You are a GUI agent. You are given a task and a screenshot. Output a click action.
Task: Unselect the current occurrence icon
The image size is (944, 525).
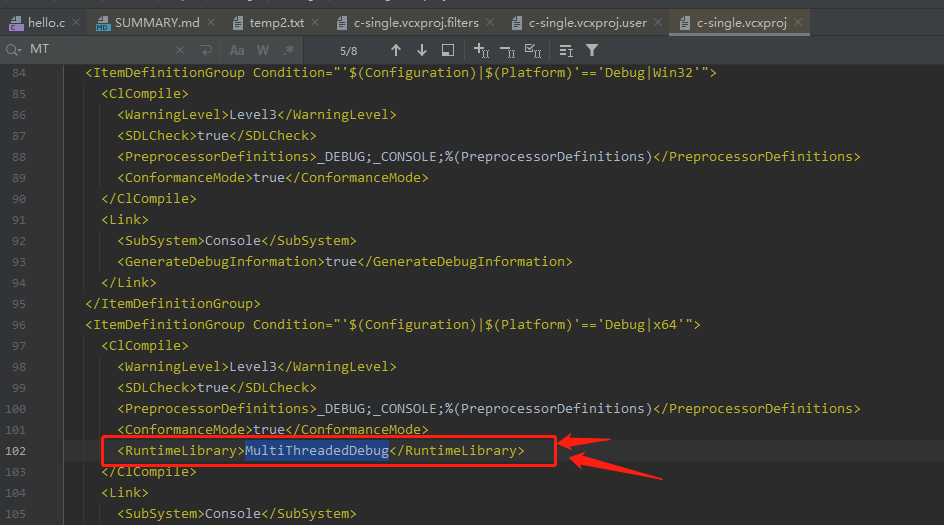point(507,50)
